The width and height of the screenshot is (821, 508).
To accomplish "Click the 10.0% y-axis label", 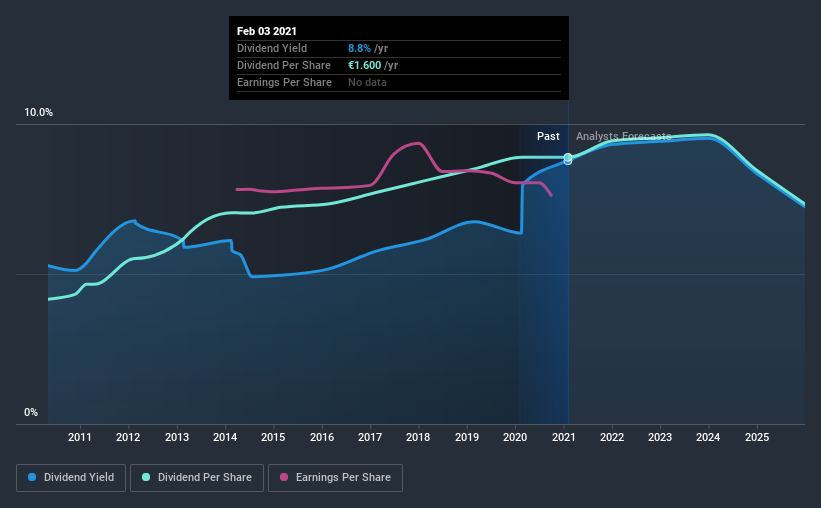I will pos(38,113).
